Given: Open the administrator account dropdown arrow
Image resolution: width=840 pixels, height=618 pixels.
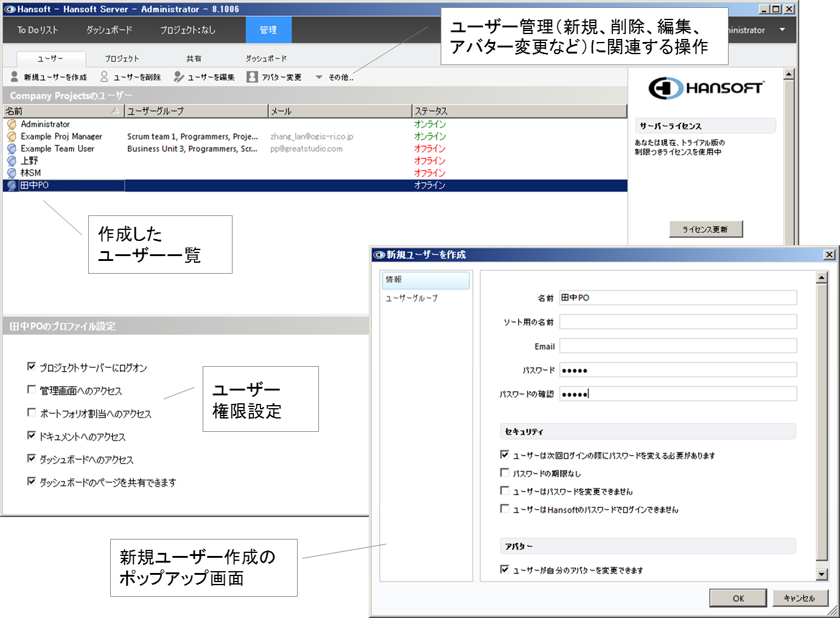Looking at the screenshot, I should (x=782, y=30).
